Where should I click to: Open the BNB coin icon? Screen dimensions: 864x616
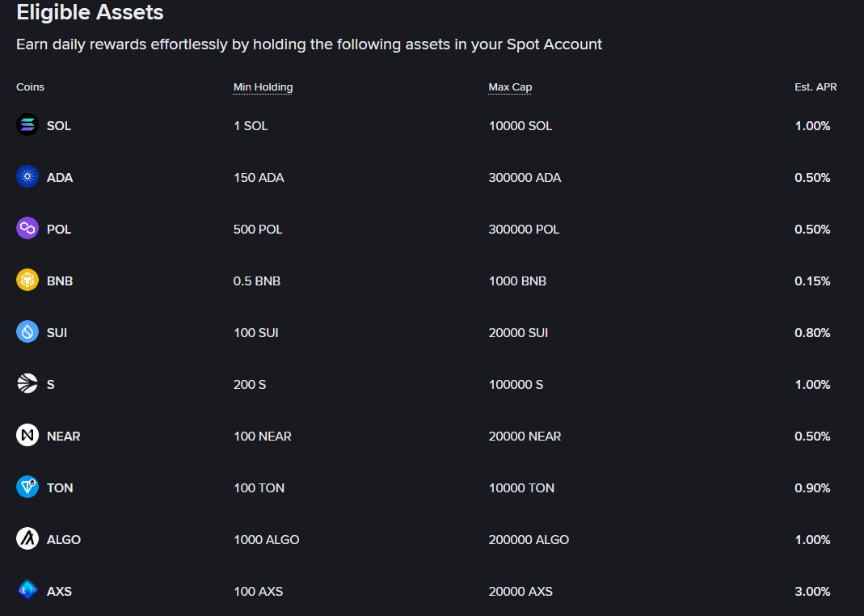tap(27, 281)
